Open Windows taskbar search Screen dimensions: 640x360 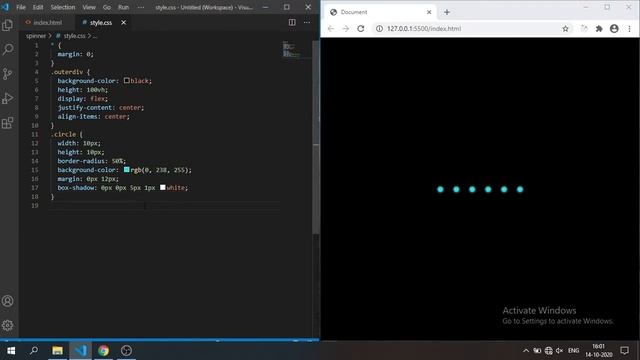tap(34, 351)
